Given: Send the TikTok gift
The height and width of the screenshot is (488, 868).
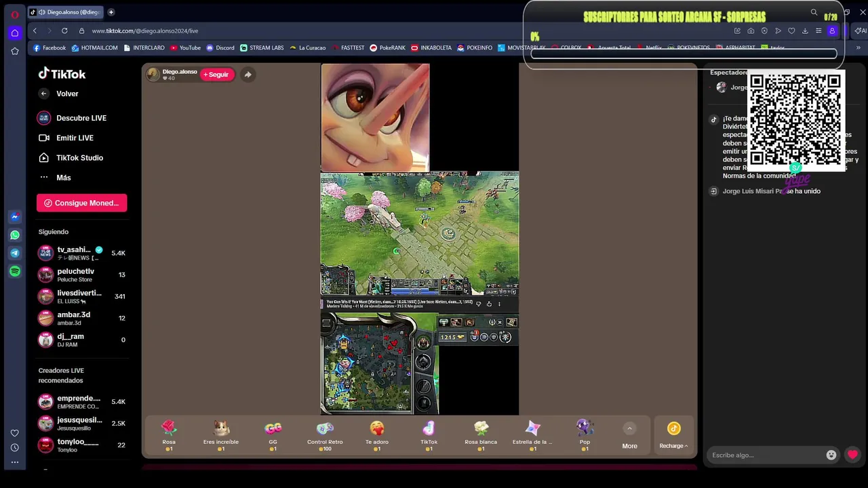Looking at the screenshot, I should [429, 435].
